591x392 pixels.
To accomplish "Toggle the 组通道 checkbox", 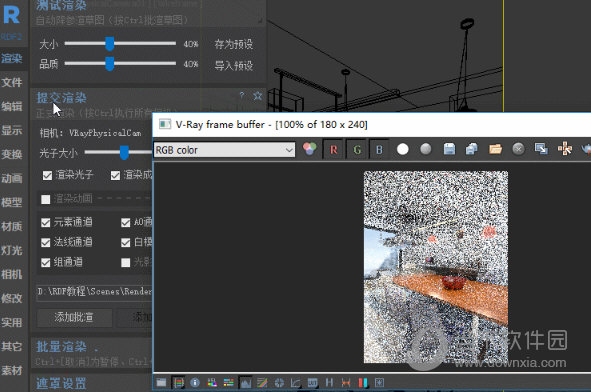I will coord(46,263).
